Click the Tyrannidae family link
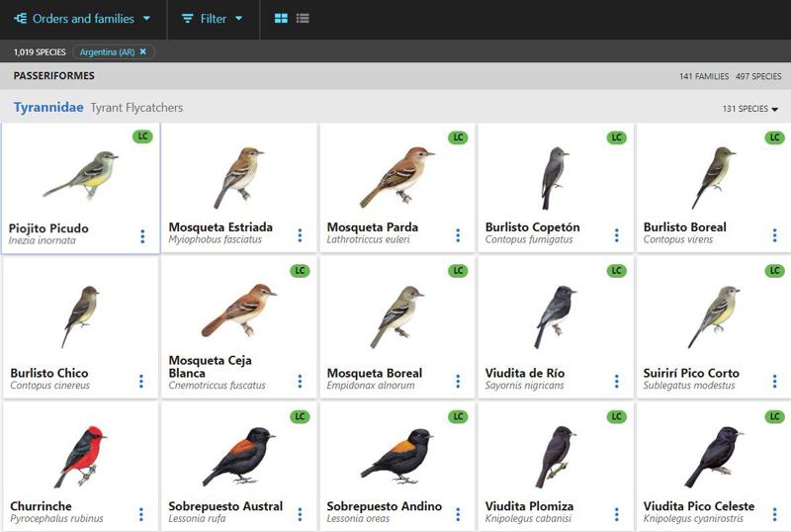This screenshot has height=532, width=791. coord(48,108)
